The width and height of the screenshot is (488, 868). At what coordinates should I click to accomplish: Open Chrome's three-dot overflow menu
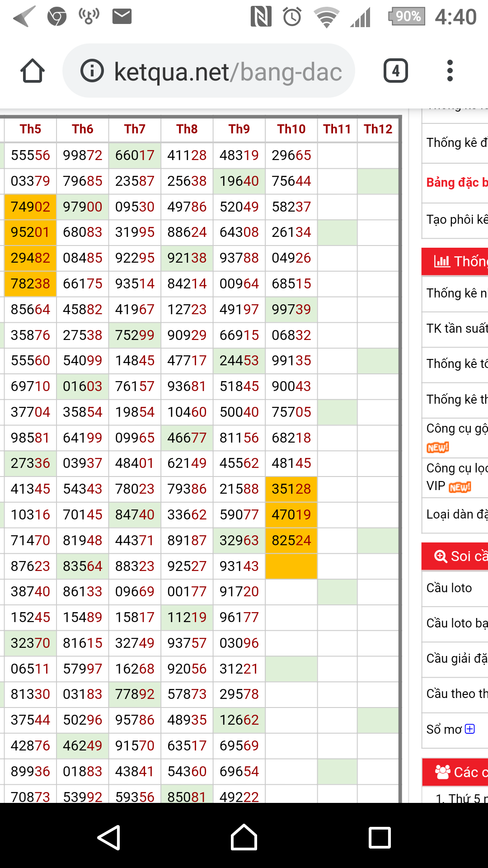click(450, 71)
